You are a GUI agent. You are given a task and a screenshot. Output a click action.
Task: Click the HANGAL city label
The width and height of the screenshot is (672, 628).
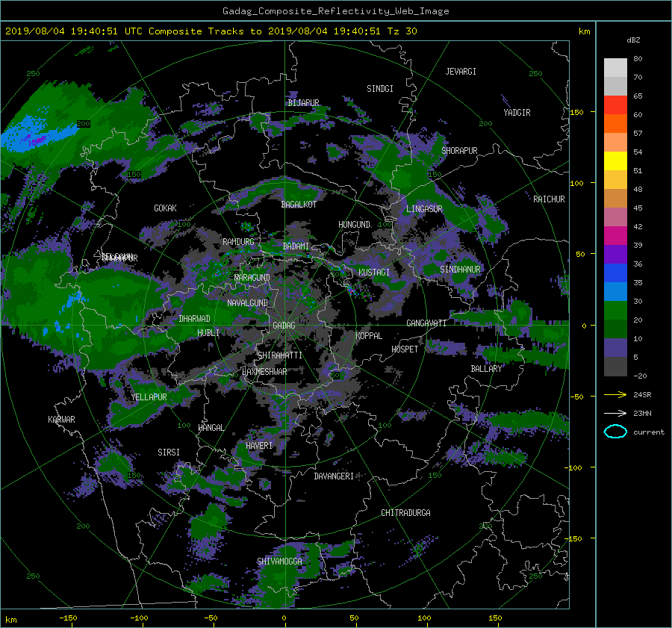(211, 428)
